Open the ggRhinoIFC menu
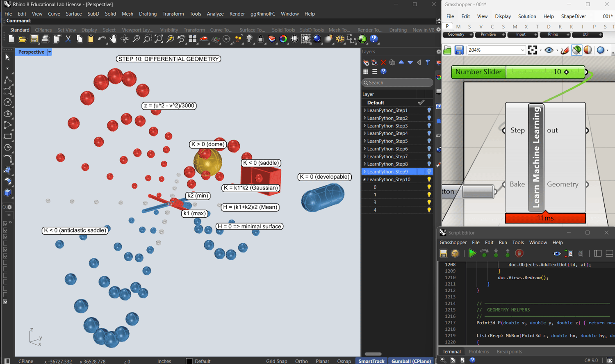 pos(262,14)
